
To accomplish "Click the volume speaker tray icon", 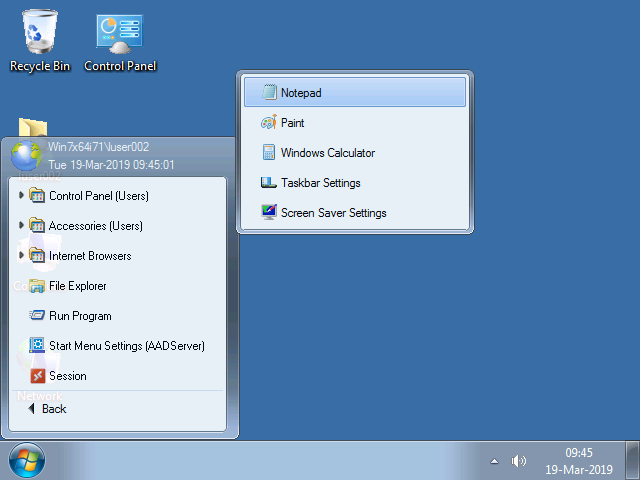I will (x=519, y=461).
